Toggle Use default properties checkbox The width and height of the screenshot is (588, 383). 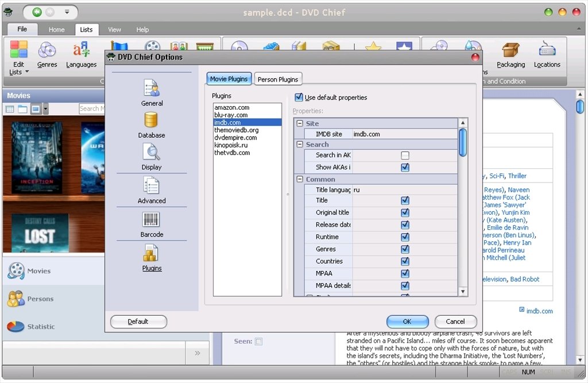[x=299, y=98]
